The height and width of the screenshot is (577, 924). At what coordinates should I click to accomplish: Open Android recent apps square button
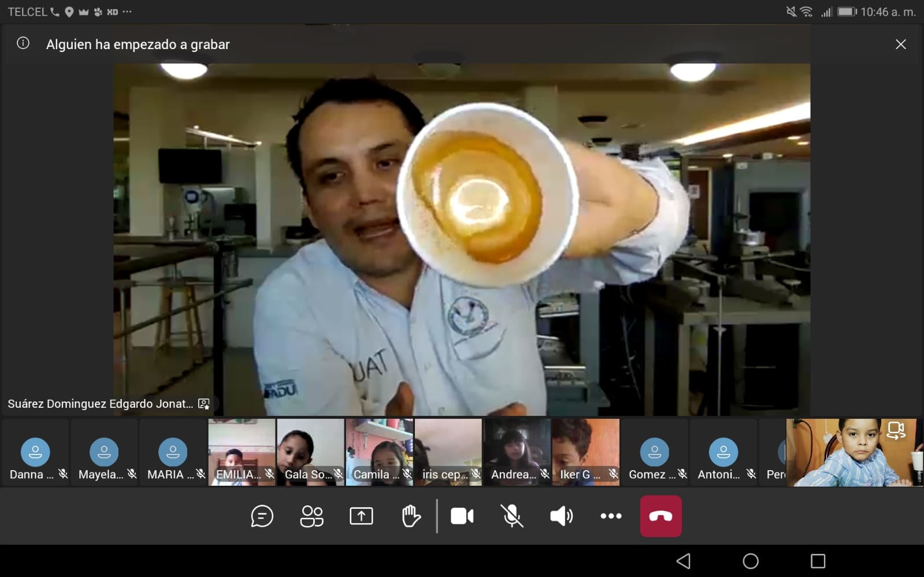[x=818, y=561]
